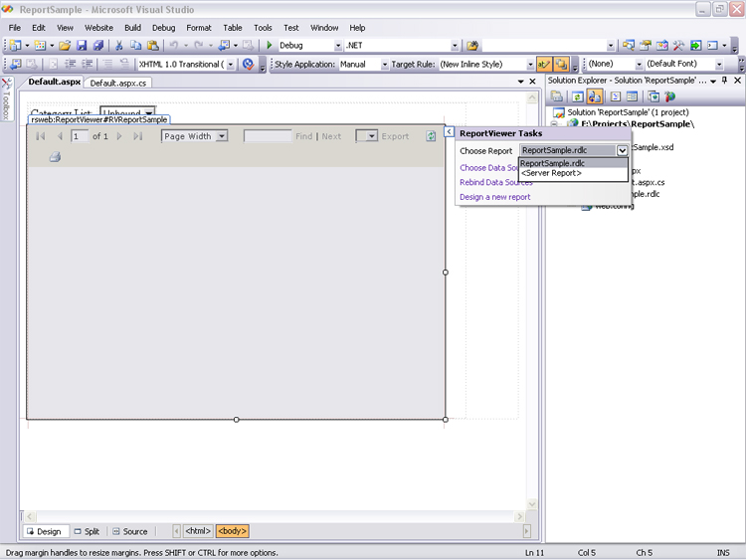The height and width of the screenshot is (560, 746).
Task: Start debugging with the green play icon
Action: (x=270, y=45)
